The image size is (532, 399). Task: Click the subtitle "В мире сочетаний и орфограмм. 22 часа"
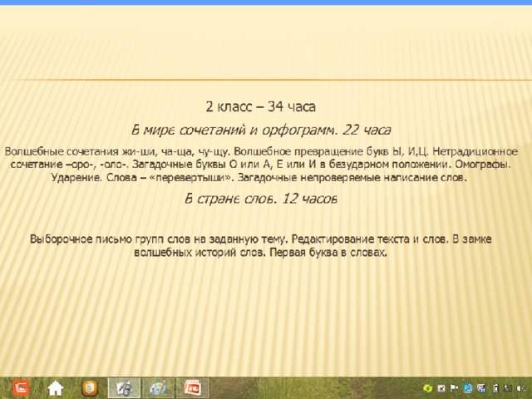(261, 130)
